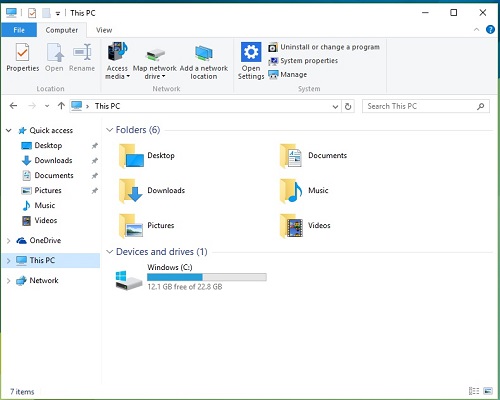Select the Windows (C:) drive icon
This screenshot has height=400, width=500.
coord(129,280)
